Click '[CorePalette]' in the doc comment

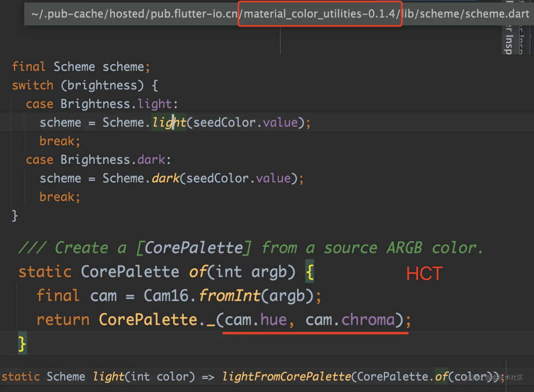point(194,248)
